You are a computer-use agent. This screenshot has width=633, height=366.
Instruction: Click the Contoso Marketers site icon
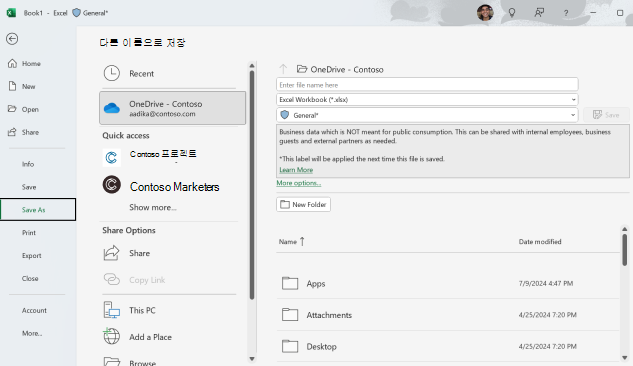coord(111,185)
